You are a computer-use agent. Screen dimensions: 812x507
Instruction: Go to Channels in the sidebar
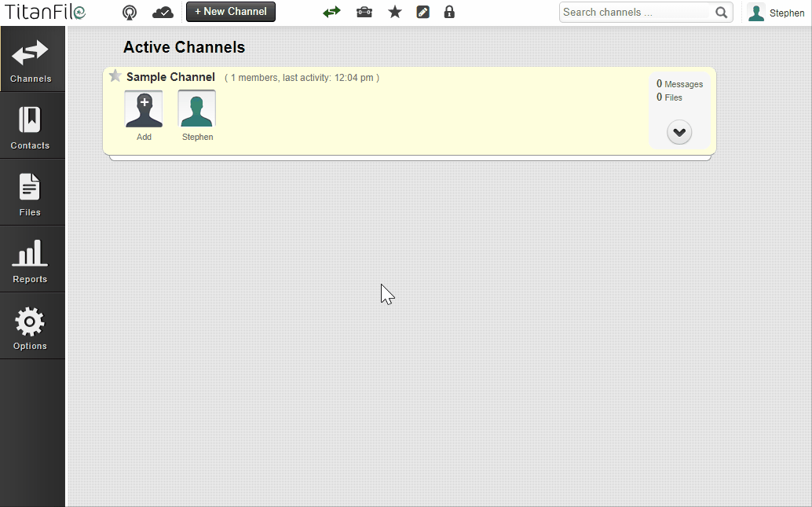(31, 60)
